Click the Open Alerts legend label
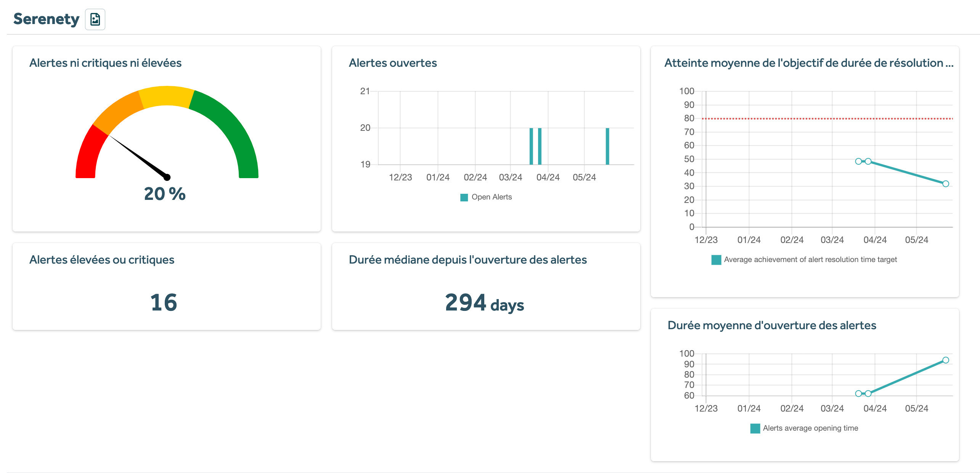The width and height of the screenshot is (980, 473). (491, 197)
